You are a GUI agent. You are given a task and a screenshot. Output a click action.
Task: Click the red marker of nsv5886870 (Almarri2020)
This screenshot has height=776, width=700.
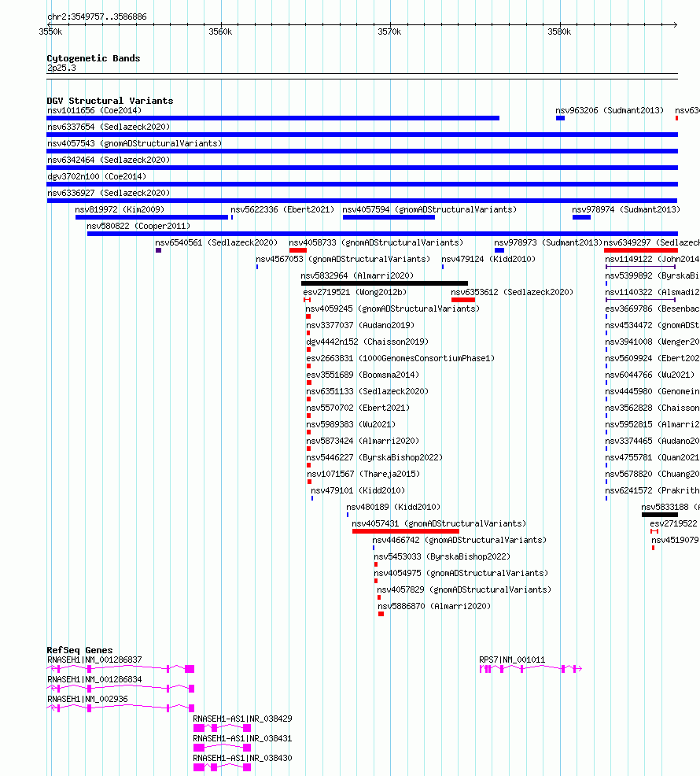point(381,614)
